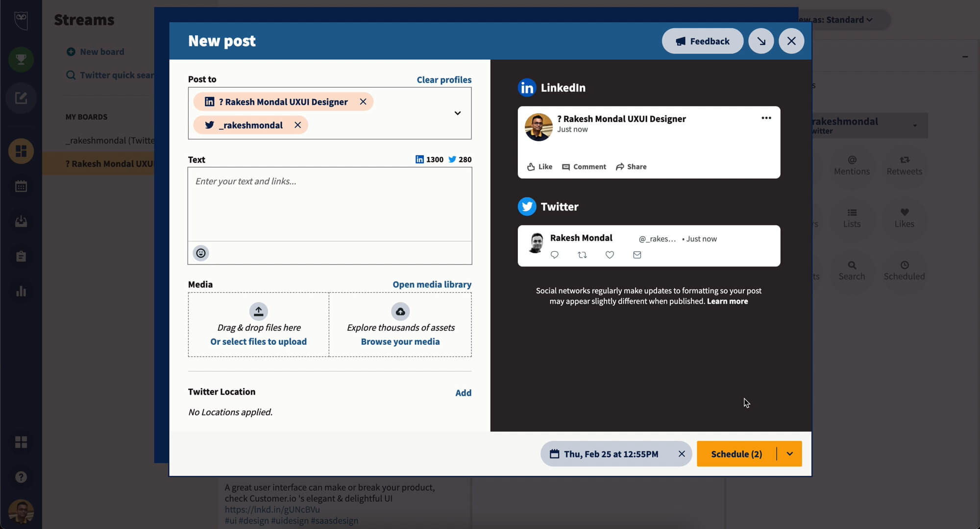Collapse the background panel minus icon

click(x=965, y=57)
